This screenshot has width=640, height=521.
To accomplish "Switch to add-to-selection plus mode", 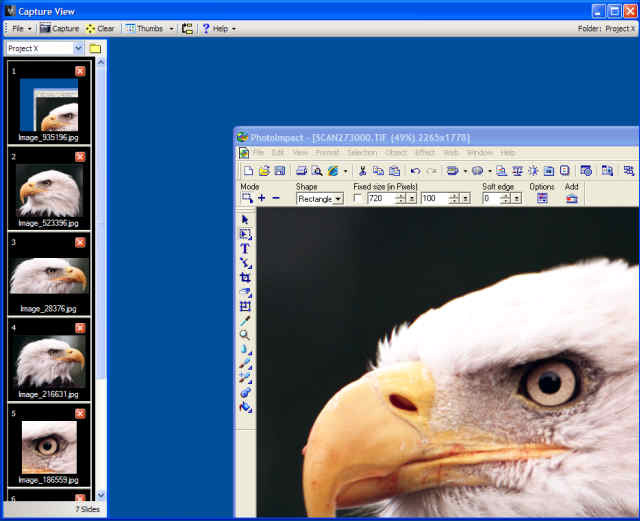I will pos(262,198).
